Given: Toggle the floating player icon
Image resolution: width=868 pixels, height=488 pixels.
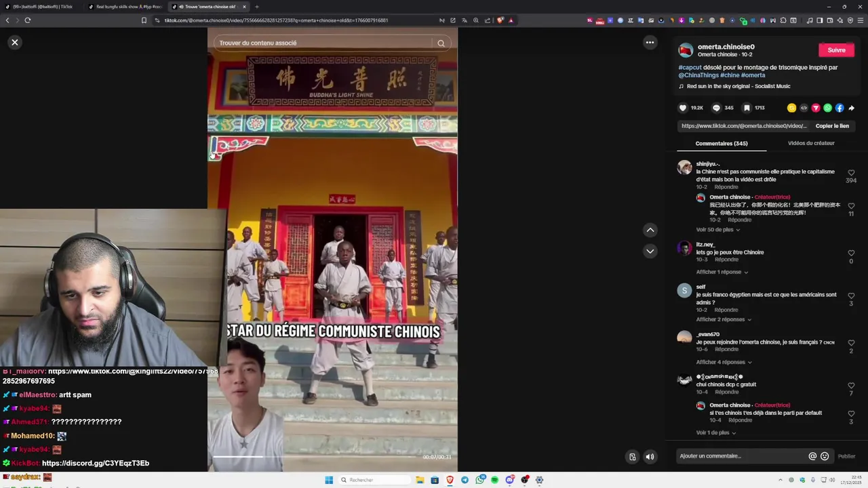Looking at the screenshot, I should coord(632,456).
